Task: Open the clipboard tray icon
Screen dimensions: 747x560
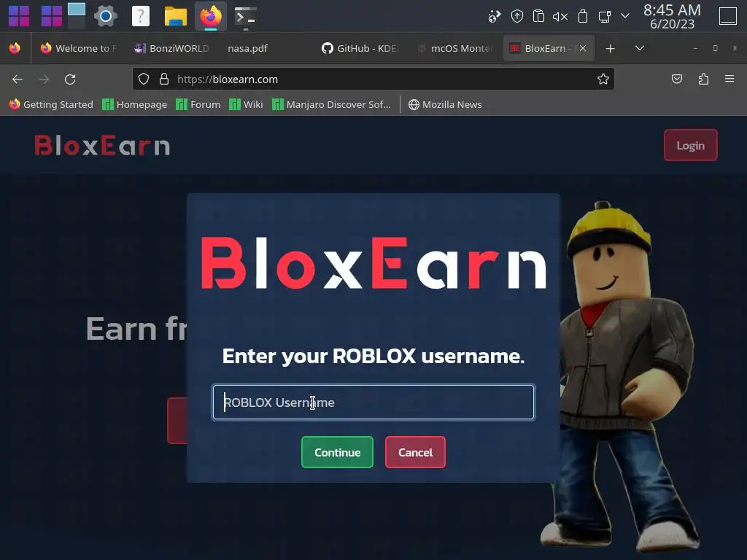Action: coord(538,17)
